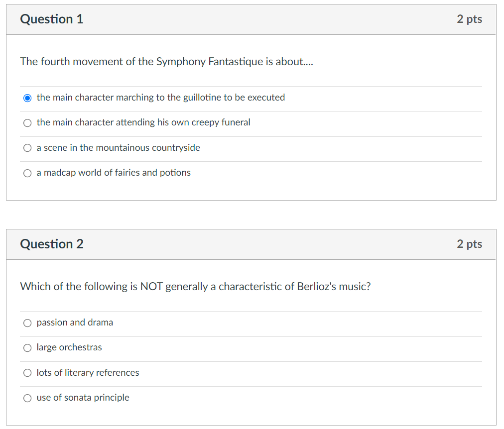This screenshot has height=429, width=504.
Task: Pick the 'mountainous countryside' radio circle
Action: click(x=27, y=148)
